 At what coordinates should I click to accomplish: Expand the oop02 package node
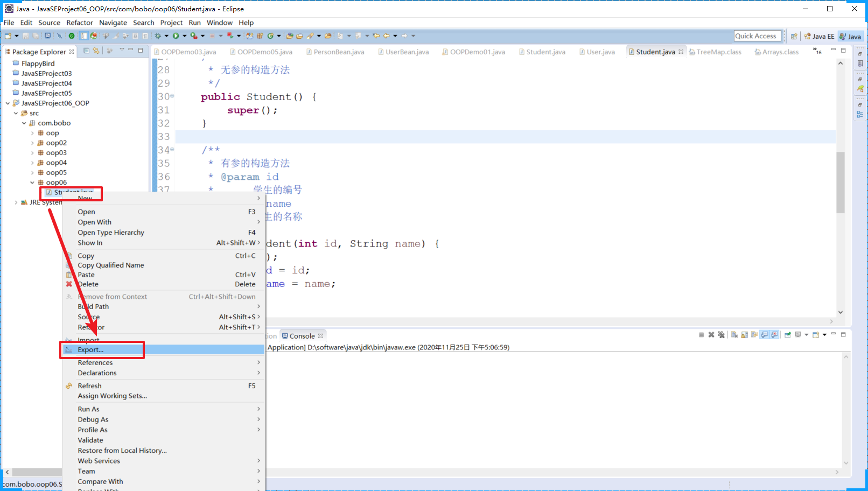(32, 143)
